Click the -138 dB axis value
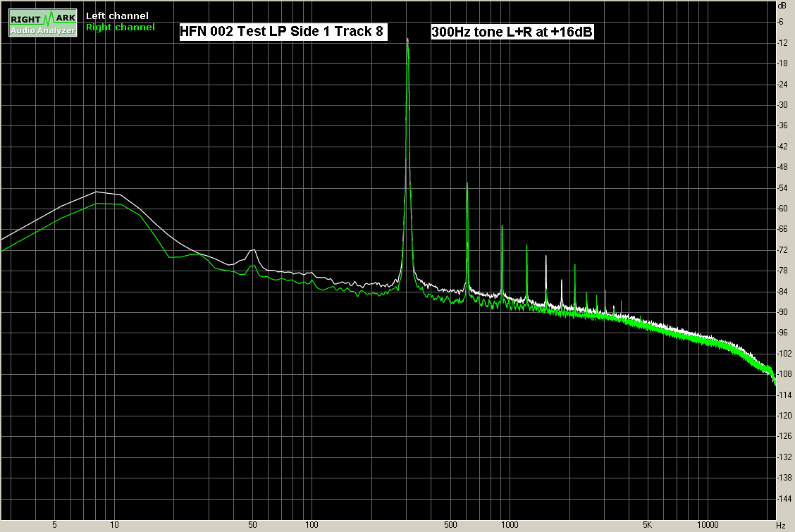The height and width of the screenshot is (532, 795). pyautogui.click(x=784, y=477)
